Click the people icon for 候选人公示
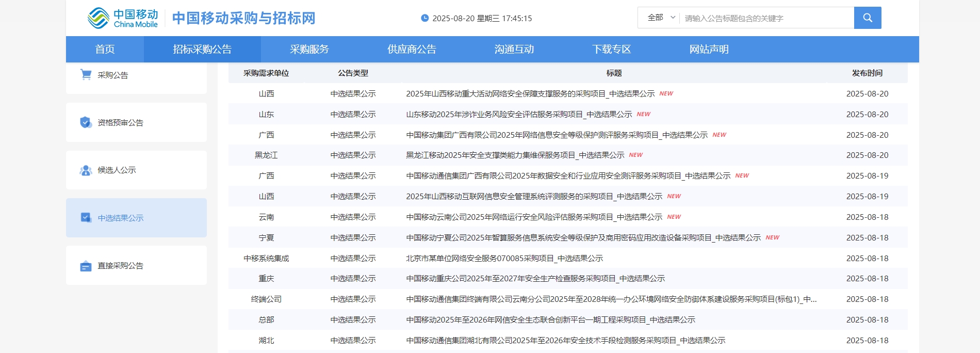Viewport: 980px width, 353px height. [86, 170]
